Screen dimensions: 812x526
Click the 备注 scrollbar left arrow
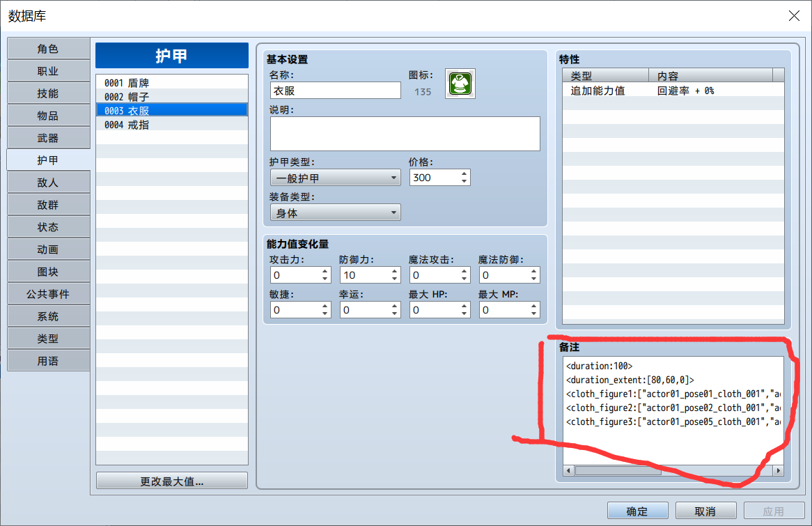click(568, 470)
